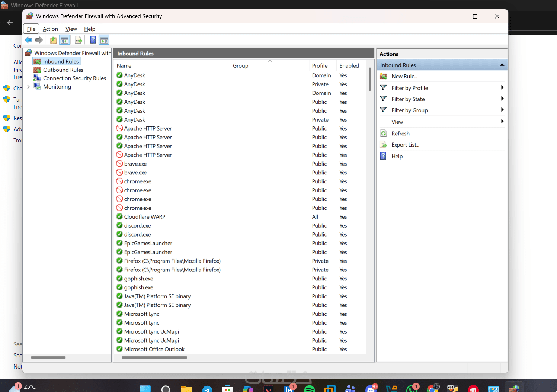Click the Export List toolbar icon

(79, 40)
